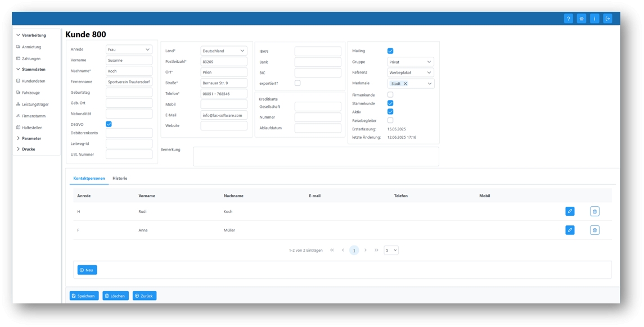Click the Nachname column header
The width and height of the screenshot is (644, 327).
[233, 196]
